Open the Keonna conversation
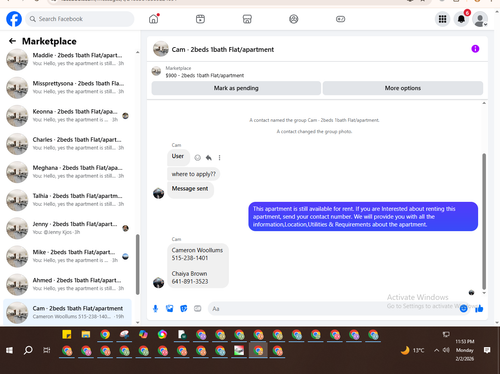The height and width of the screenshot is (374, 500). [68, 116]
